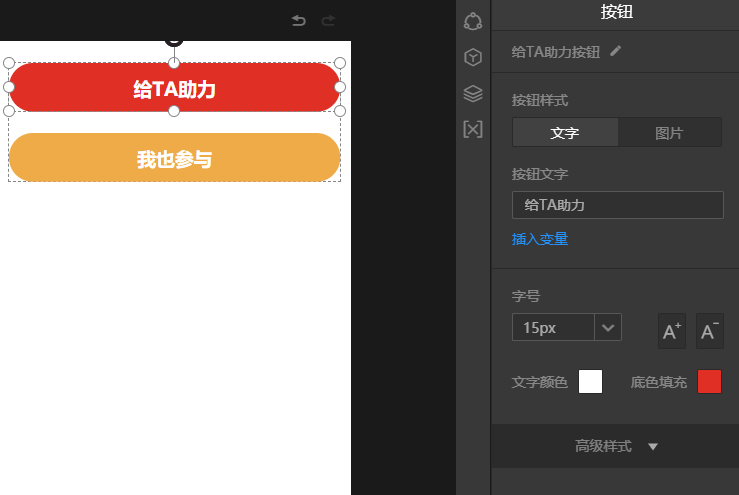Click the 字号 label
Image resolution: width=739 pixels, height=495 pixels.
[526, 296]
